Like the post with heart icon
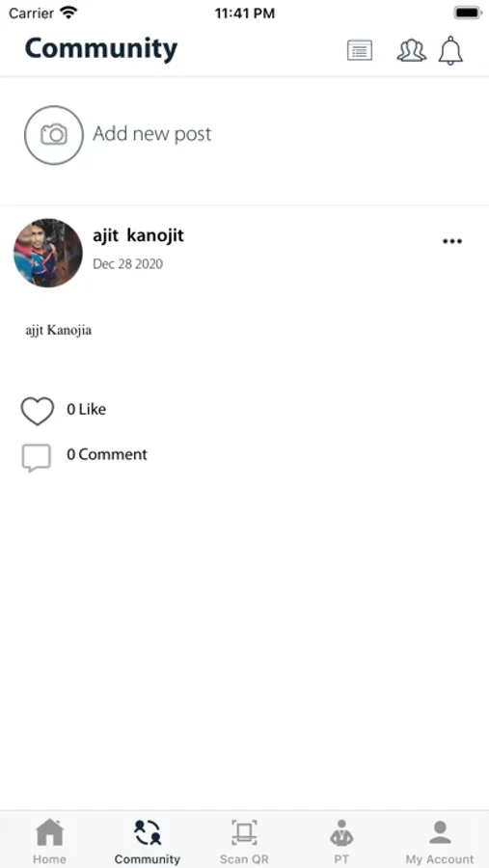The height and width of the screenshot is (868, 489). tap(37, 411)
